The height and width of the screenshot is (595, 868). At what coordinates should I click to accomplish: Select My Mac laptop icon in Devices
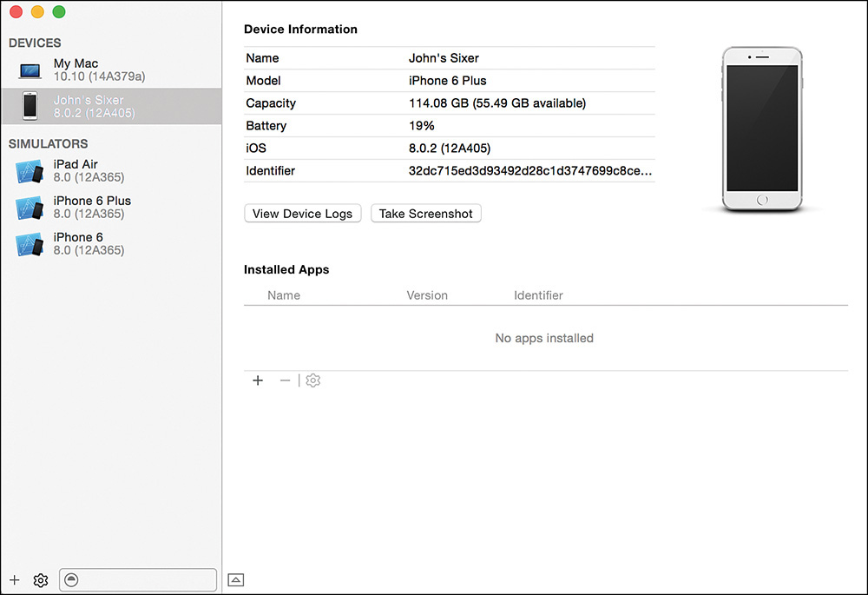pyautogui.click(x=30, y=71)
